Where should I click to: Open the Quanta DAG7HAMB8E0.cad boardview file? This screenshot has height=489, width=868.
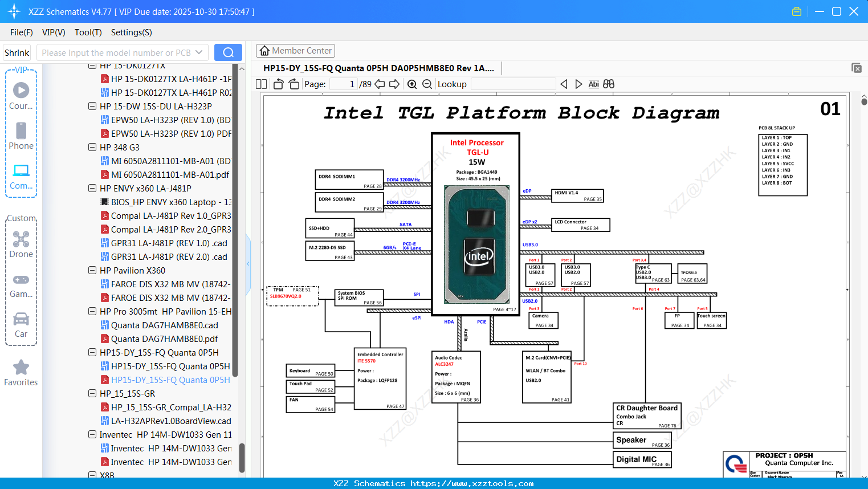click(x=160, y=325)
